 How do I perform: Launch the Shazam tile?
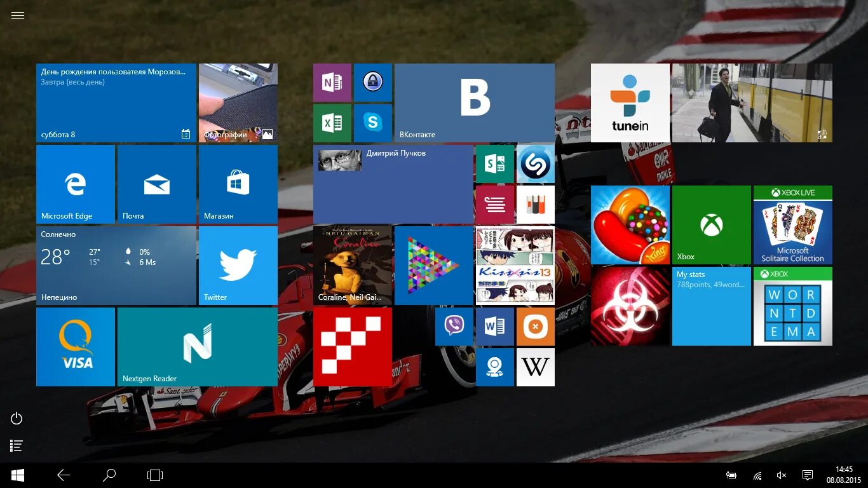pos(536,164)
